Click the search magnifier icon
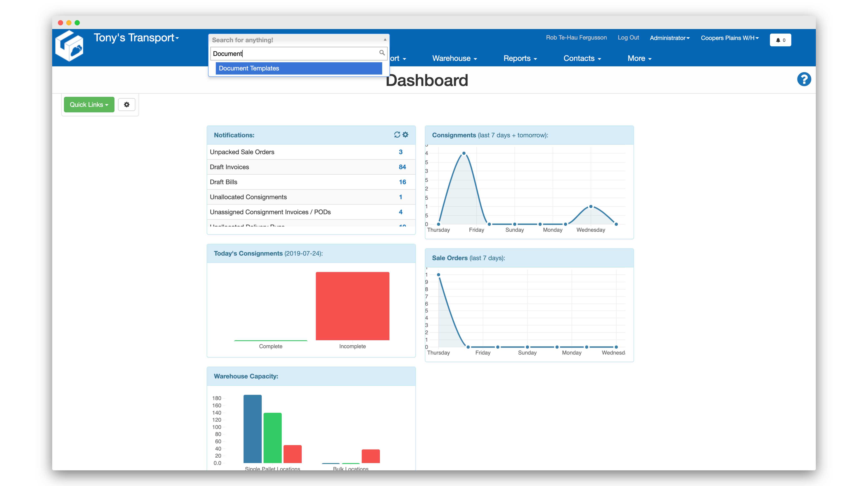 (382, 53)
